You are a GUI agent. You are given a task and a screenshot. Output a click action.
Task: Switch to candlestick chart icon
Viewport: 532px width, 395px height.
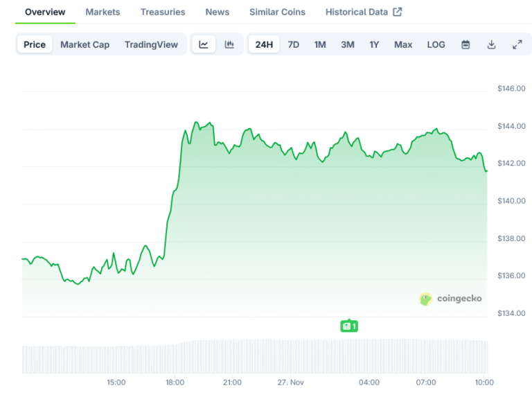(229, 44)
